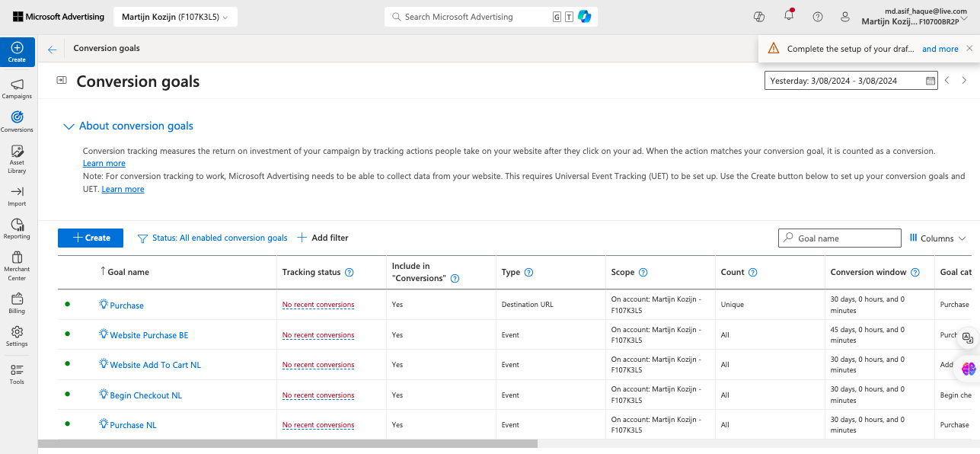The width and height of the screenshot is (980, 454).
Task: Open Asset Library from the sidebar
Action: click(17, 159)
